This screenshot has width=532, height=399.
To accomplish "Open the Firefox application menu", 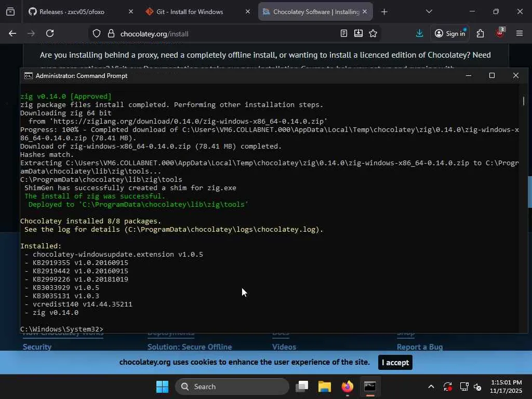I will pos(519,33).
